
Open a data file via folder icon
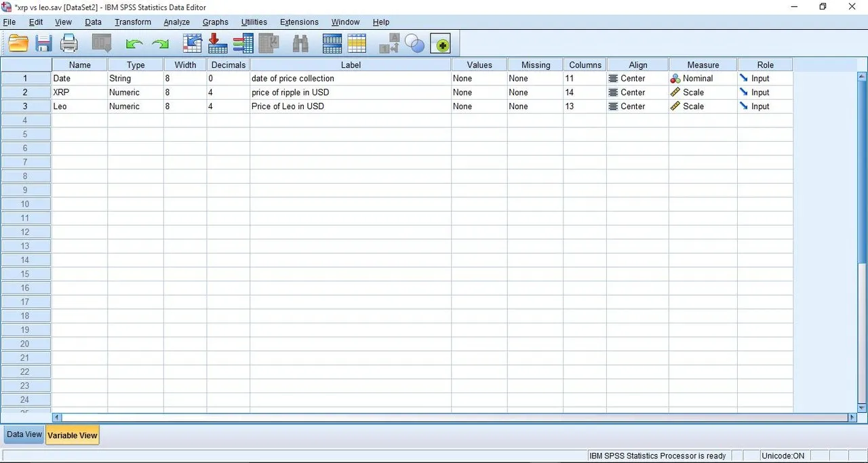click(18, 44)
